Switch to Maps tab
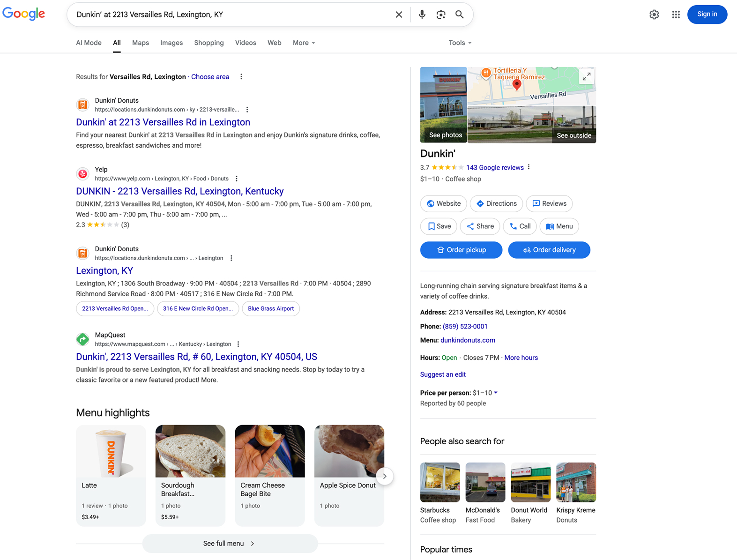This screenshot has height=560, width=737. pos(141,43)
